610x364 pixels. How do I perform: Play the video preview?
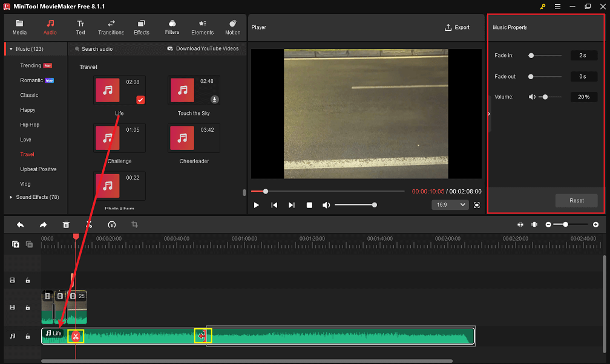coord(257,205)
